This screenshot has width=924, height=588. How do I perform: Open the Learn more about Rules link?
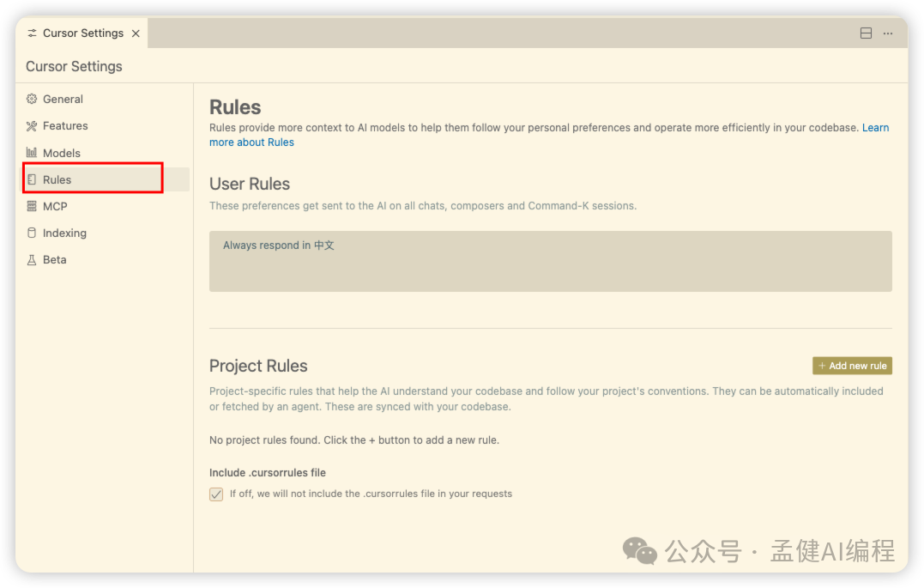click(251, 142)
